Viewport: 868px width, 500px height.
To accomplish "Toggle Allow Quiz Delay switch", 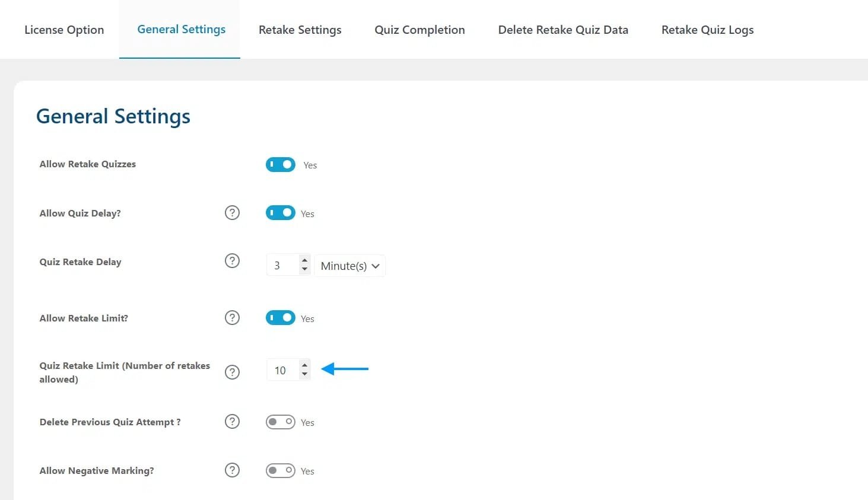I will click(281, 212).
